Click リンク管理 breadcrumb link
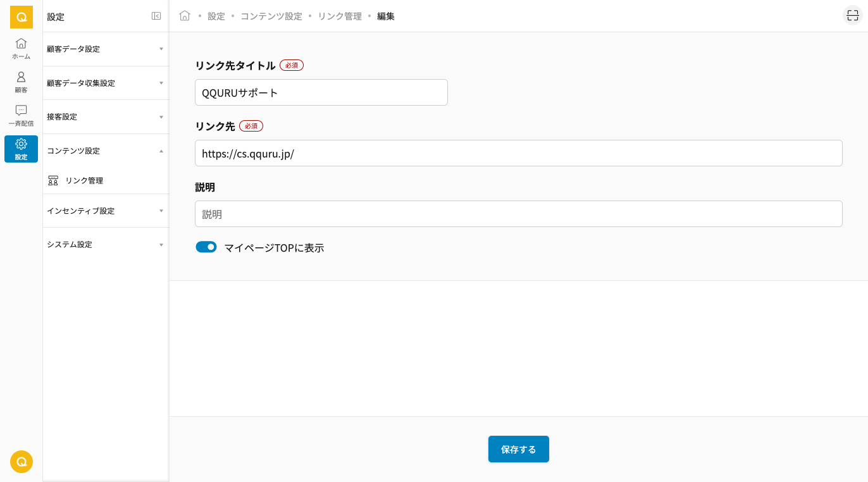The width and height of the screenshot is (868, 482). (x=339, y=16)
